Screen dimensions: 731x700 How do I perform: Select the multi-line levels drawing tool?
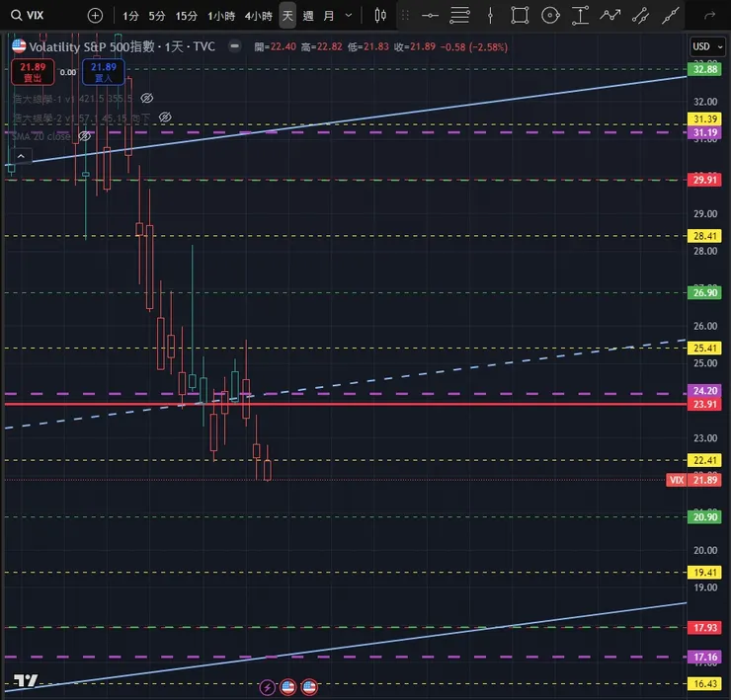(459, 16)
